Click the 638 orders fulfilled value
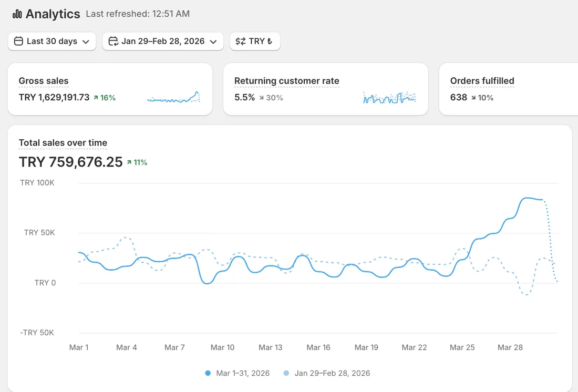Image resolution: width=578 pixels, height=392 pixels. point(459,97)
